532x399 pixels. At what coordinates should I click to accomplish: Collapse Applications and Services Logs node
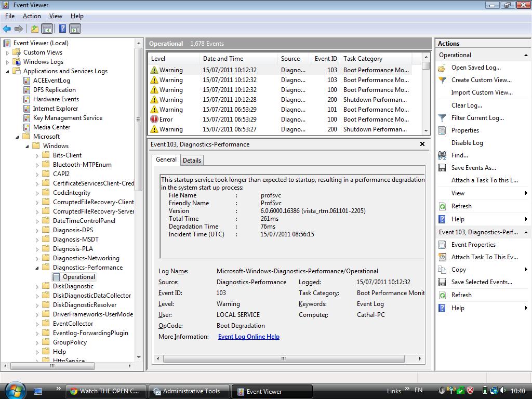click(x=7, y=72)
